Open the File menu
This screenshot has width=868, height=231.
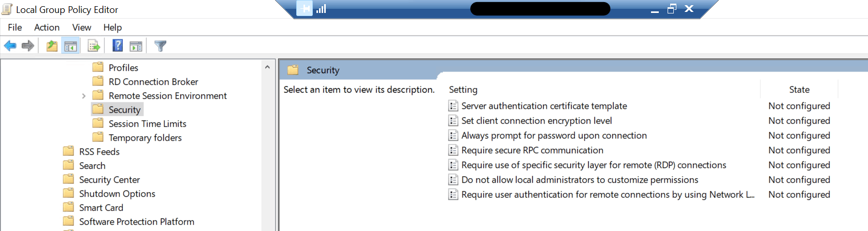click(x=15, y=27)
